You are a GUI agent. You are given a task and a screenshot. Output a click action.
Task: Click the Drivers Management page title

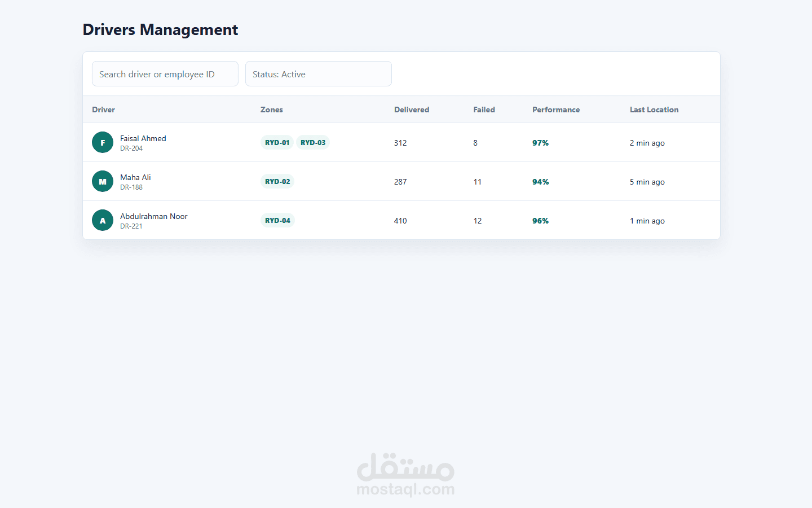pos(161,29)
